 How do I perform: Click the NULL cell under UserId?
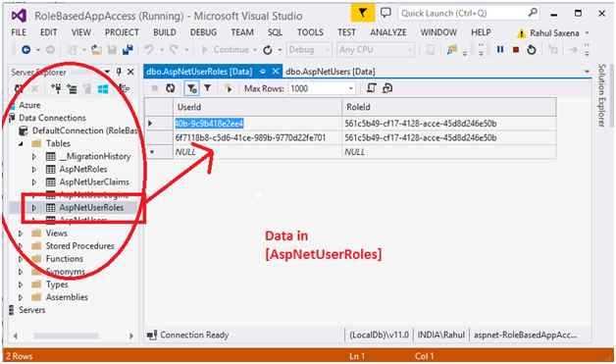(257, 152)
